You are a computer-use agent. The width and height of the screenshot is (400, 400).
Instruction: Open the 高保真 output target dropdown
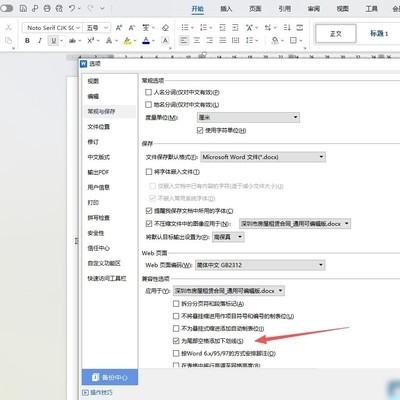[x=228, y=237]
